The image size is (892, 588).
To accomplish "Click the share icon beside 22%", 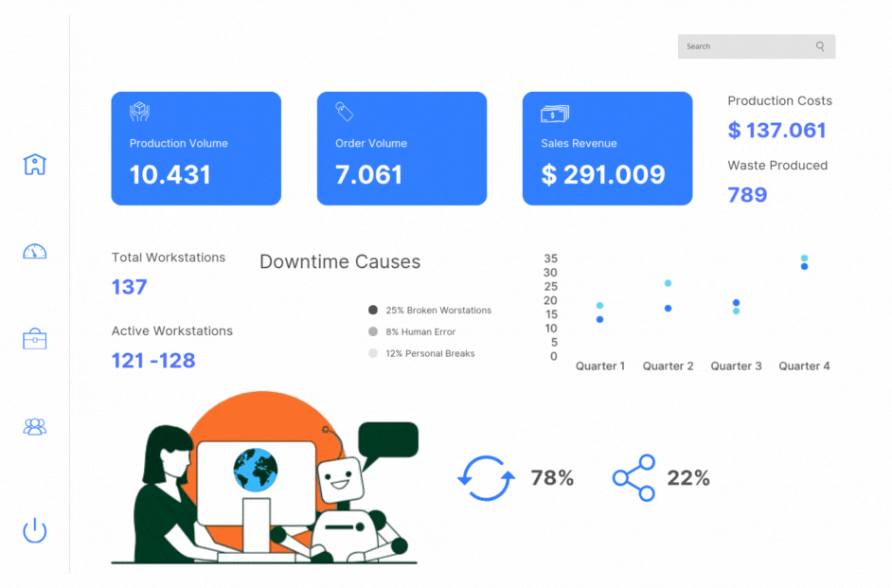I will click(x=633, y=478).
